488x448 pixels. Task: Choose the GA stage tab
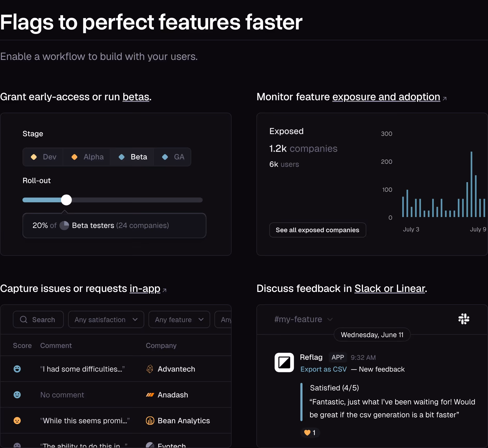(172, 157)
